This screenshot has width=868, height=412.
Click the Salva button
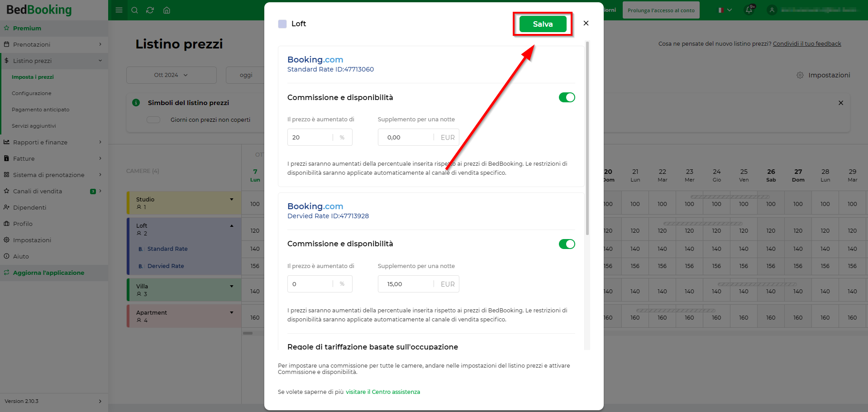coord(543,24)
